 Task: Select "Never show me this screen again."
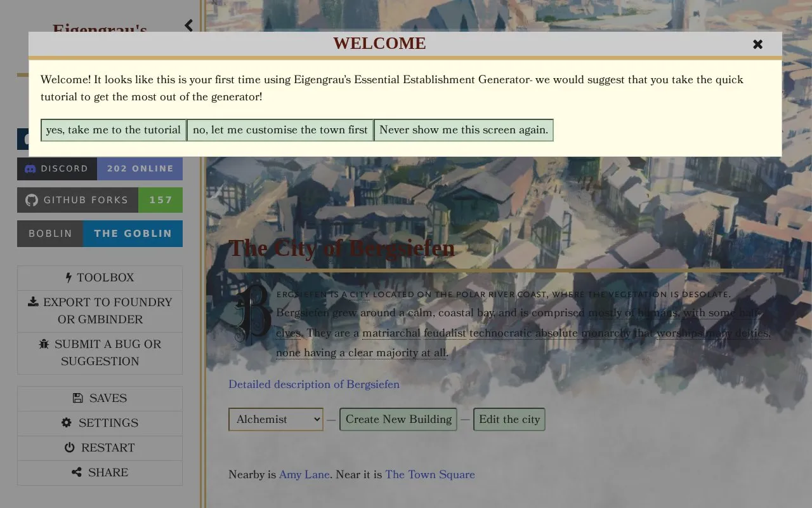[464, 130]
